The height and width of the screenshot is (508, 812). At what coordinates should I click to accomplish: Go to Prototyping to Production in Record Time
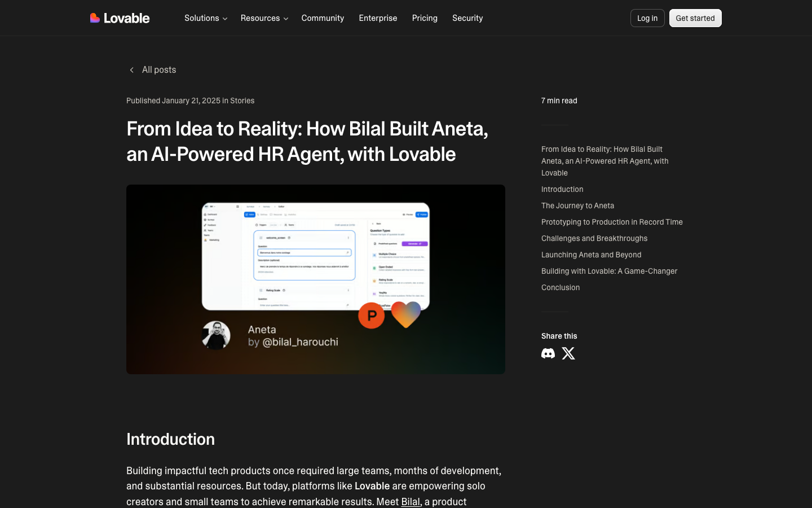(612, 222)
